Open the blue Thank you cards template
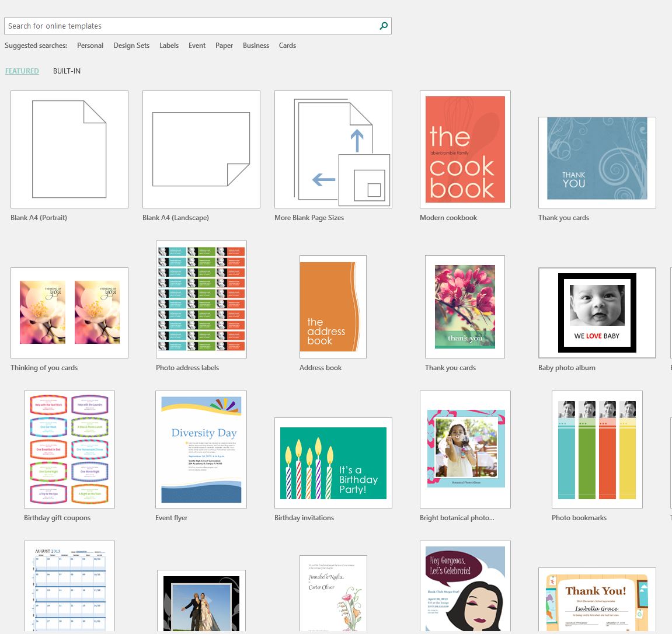Image resolution: width=672 pixels, height=634 pixels. click(597, 162)
